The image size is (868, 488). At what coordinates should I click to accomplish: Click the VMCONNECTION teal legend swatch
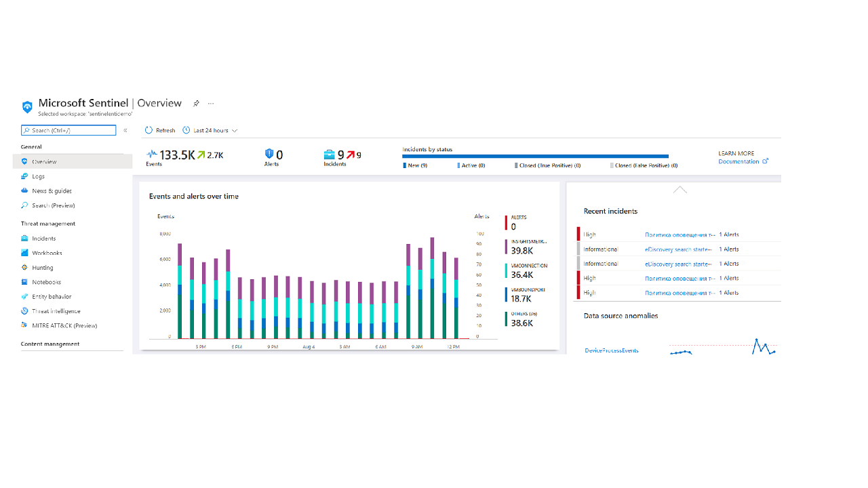pyautogui.click(x=506, y=270)
